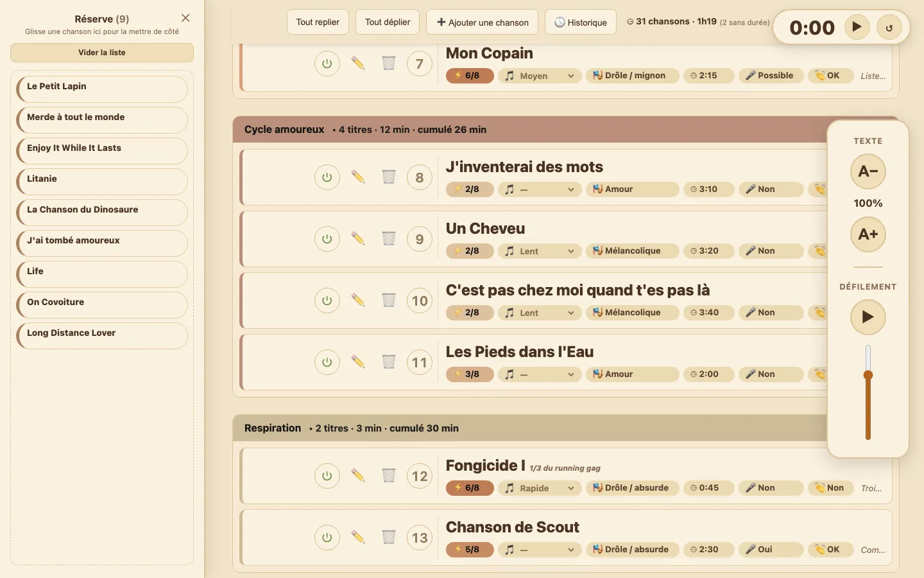This screenshot has width=924, height=578.
Task: Toggle power icon for Un Cheveu
Action: point(327,239)
